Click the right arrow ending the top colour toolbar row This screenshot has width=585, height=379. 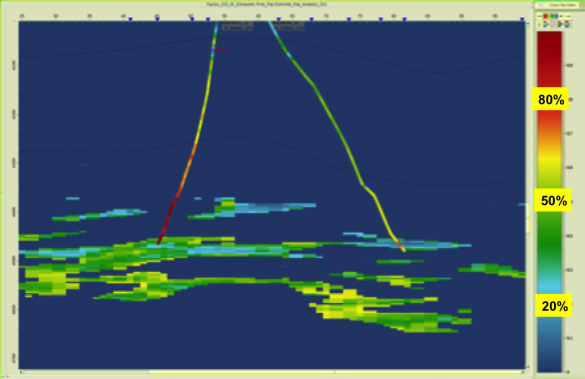pos(568,16)
